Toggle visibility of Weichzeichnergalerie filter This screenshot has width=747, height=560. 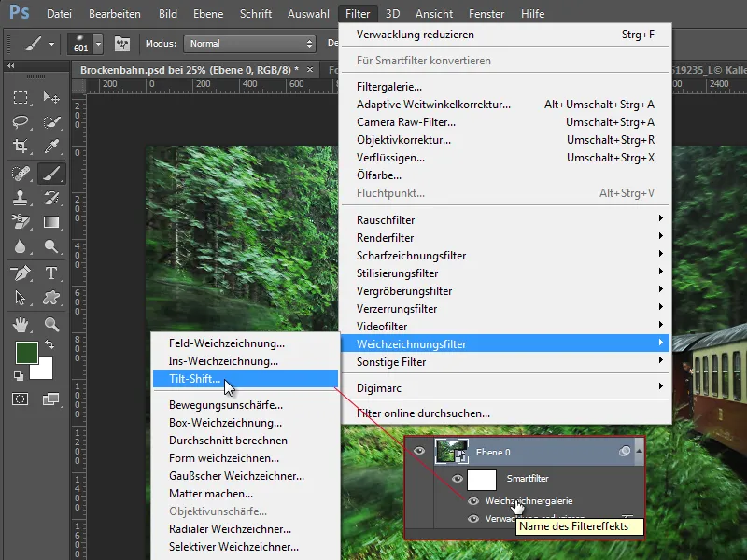coord(473,501)
